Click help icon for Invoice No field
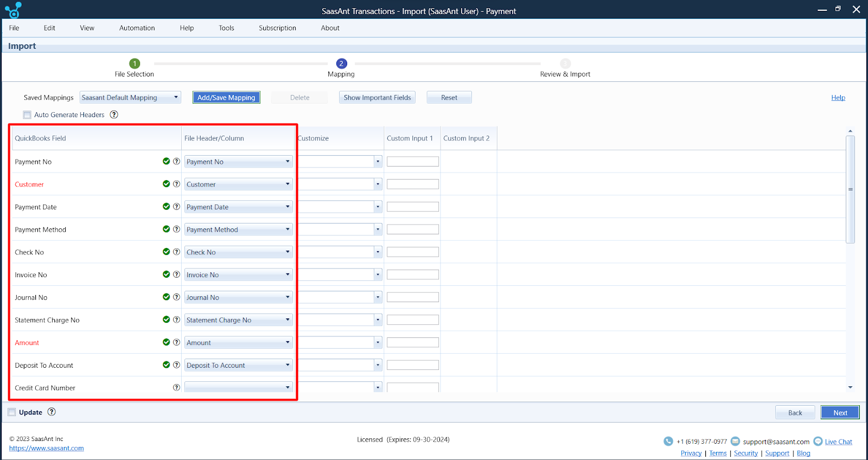The image size is (868, 460). coord(176,274)
